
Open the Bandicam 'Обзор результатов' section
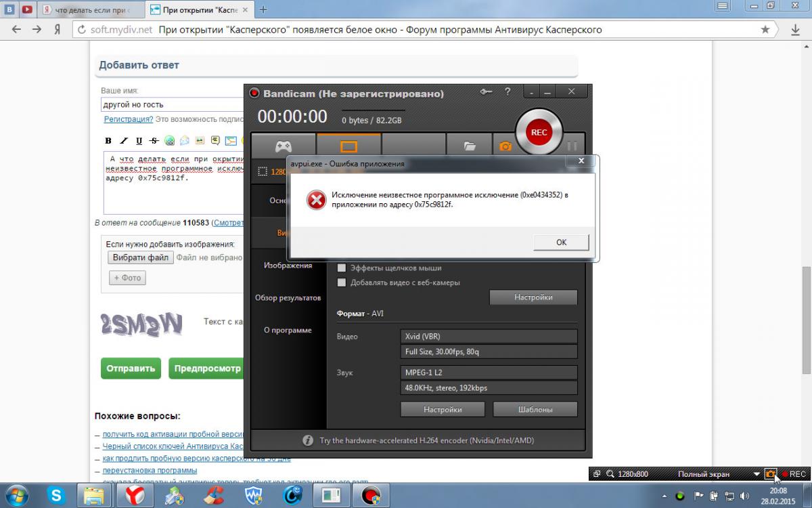[x=288, y=297]
